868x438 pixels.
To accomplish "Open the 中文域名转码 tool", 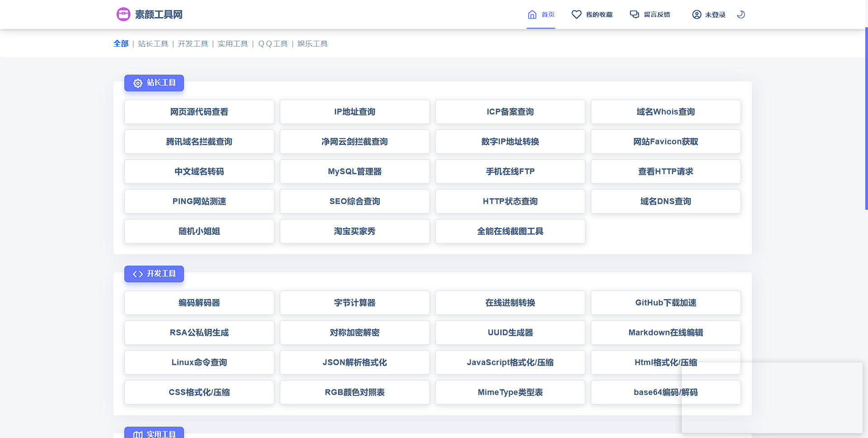I will point(199,171).
